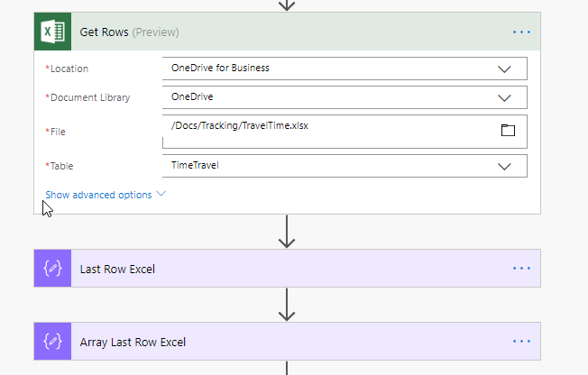
Task: Expand the Table dropdown chevron
Action: click(504, 166)
